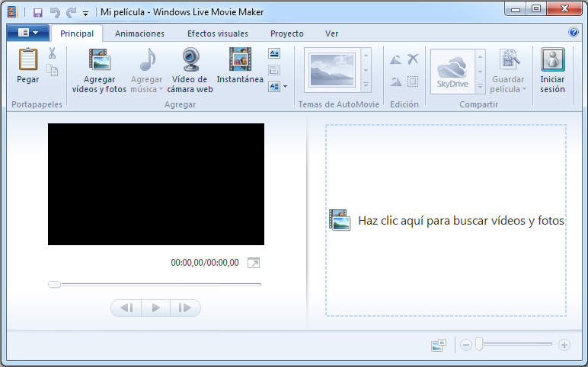This screenshot has height=367, width=588.
Task: Click the zoom out minus icon
Action: [x=466, y=345]
